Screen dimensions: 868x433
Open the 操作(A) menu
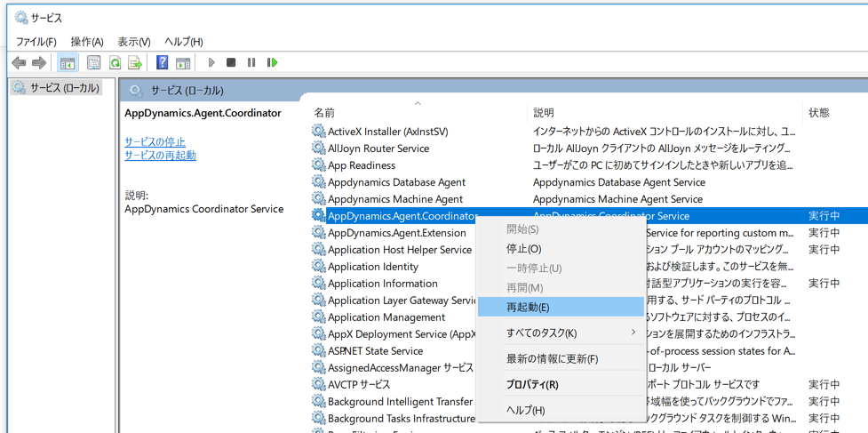87,42
